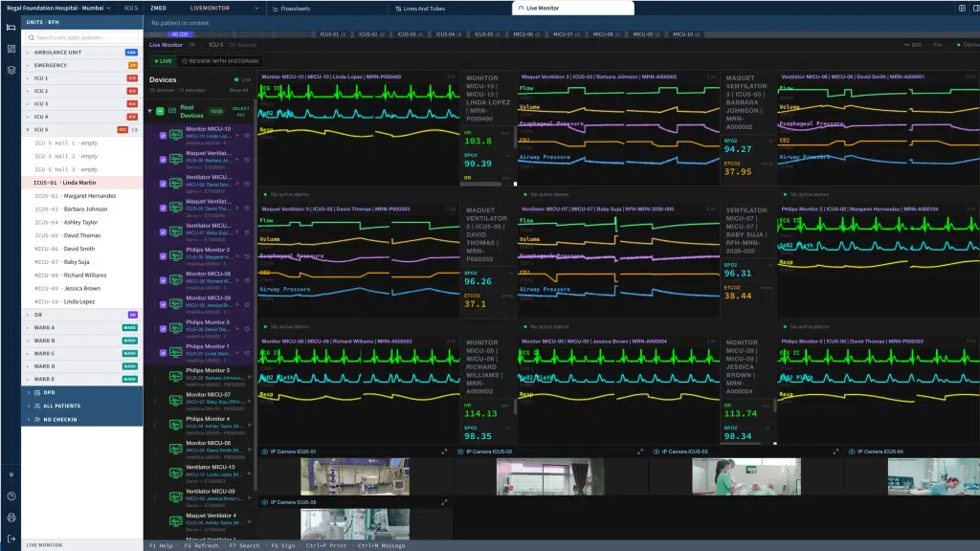Expand IP Camera ICU5-01 to fullscreen
This screenshot has width=980, height=551.
[444, 452]
